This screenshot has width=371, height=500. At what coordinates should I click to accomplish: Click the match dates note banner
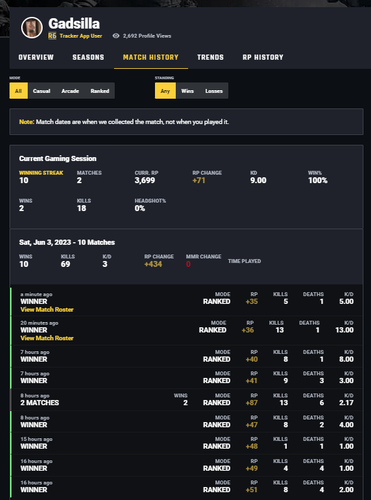pos(186,122)
